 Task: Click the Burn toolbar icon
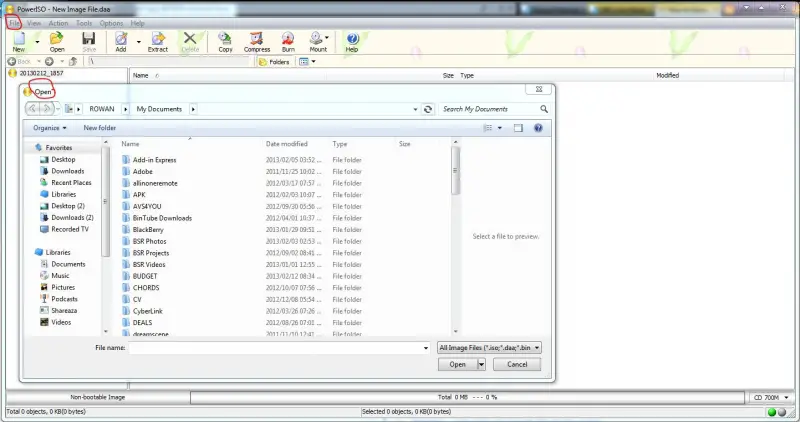pos(288,42)
